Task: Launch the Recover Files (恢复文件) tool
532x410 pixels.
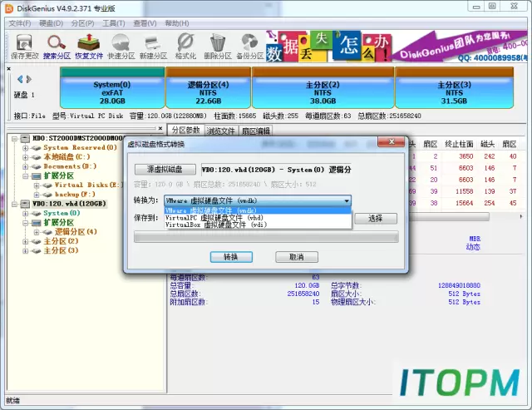Action: point(89,47)
